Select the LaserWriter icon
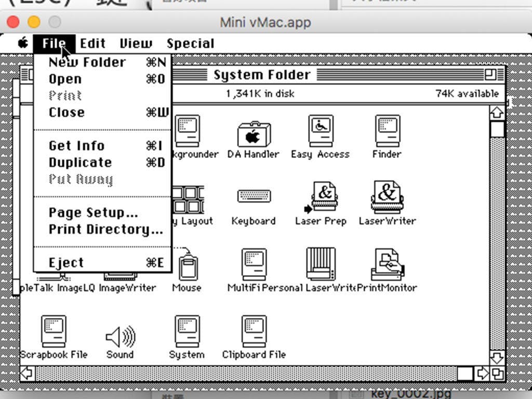Image resolution: width=532 pixels, height=399 pixels. click(388, 197)
